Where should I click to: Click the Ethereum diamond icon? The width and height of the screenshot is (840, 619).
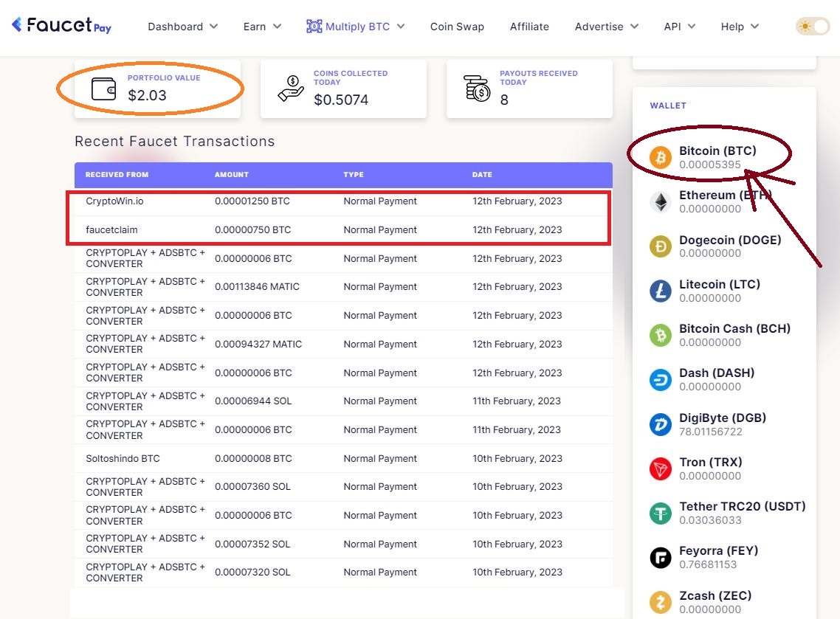(661, 202)
